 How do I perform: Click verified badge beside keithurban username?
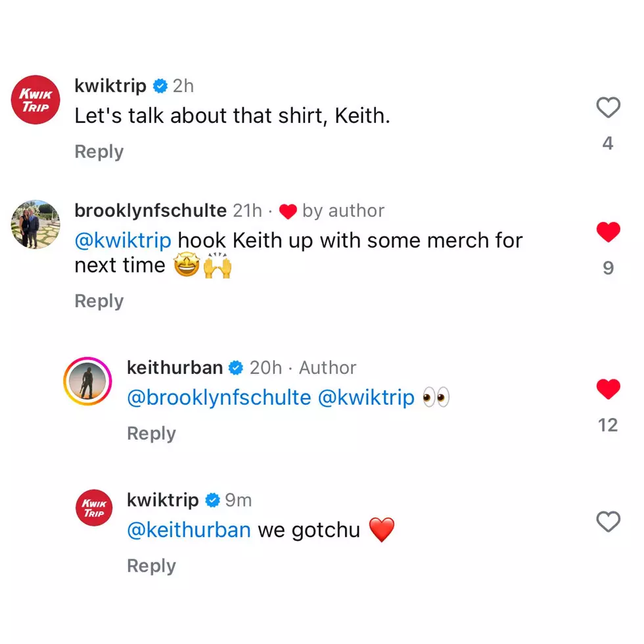tap(236, 368)
